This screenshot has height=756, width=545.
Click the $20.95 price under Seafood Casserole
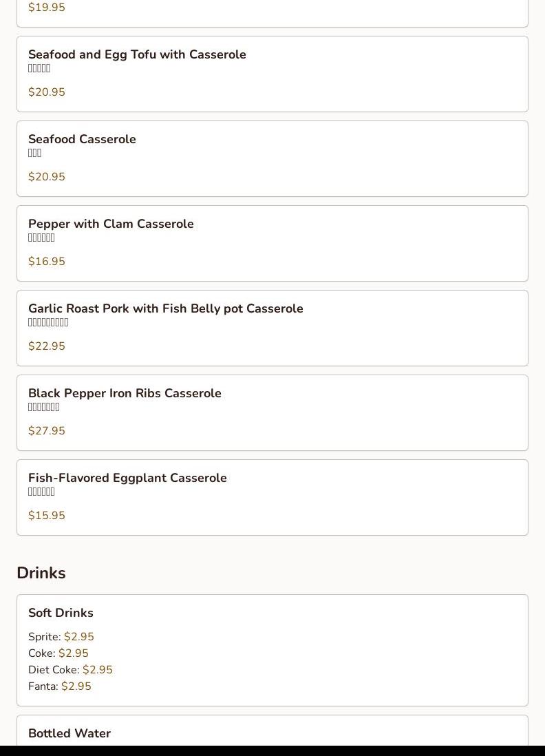[47, 177]
